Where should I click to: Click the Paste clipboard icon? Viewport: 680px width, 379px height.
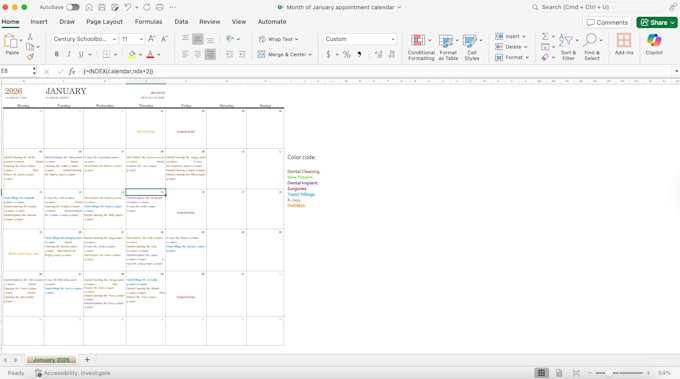tap(10, 42)
